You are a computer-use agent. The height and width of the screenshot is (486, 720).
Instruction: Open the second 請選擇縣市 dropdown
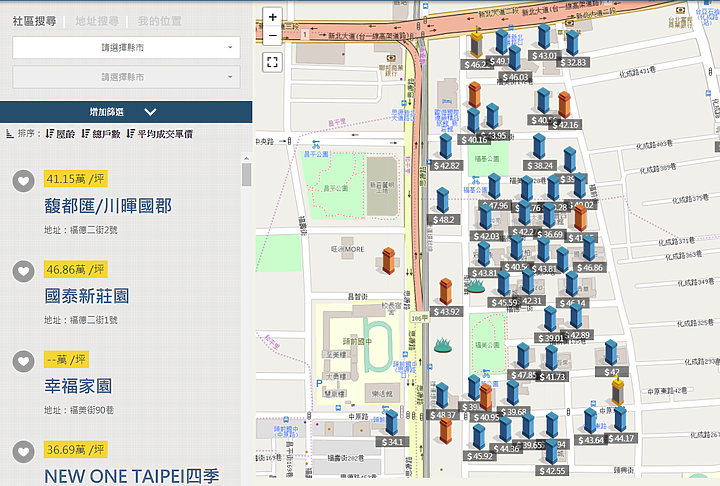(x=126, y=77)
